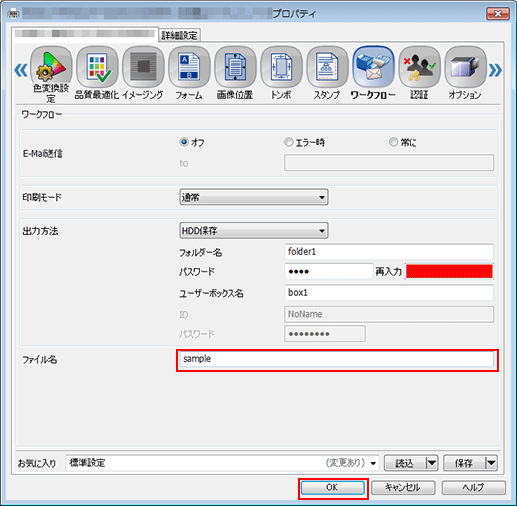This screenshot has width=517, height=506.
Task: Select the オフ radio button for E-Mail
Action: [184, 142]
